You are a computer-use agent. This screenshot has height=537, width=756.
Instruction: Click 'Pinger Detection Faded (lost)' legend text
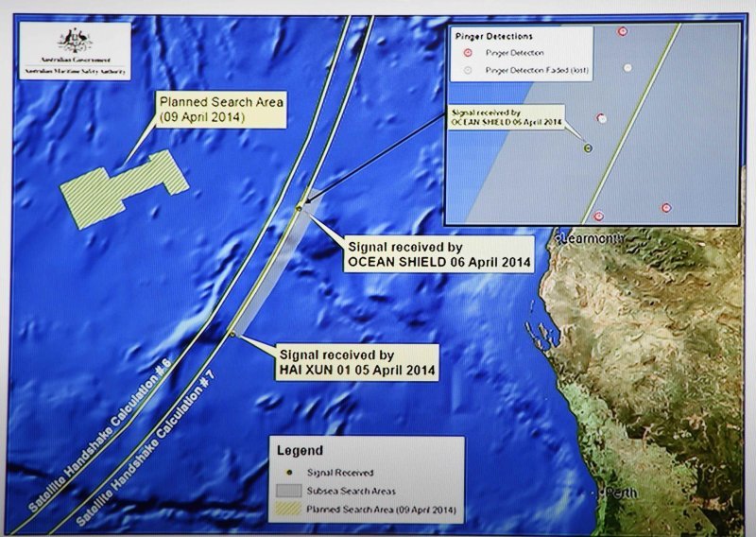click(x=537, y=71)
